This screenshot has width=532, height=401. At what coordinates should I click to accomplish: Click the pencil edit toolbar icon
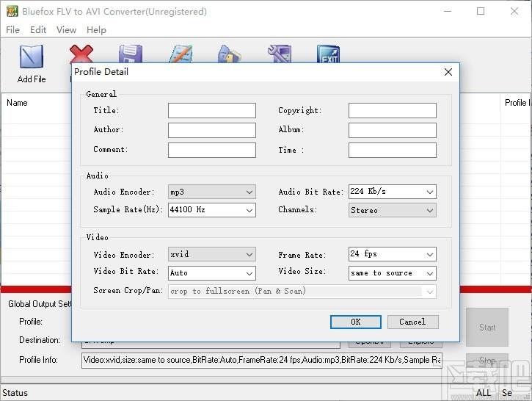tap(181, 54)
